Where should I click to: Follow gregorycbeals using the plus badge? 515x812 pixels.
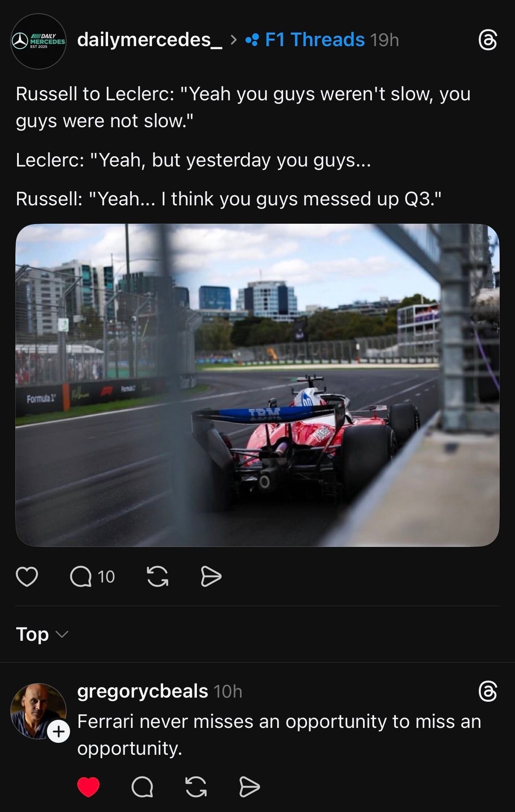(x=59, y=731)
